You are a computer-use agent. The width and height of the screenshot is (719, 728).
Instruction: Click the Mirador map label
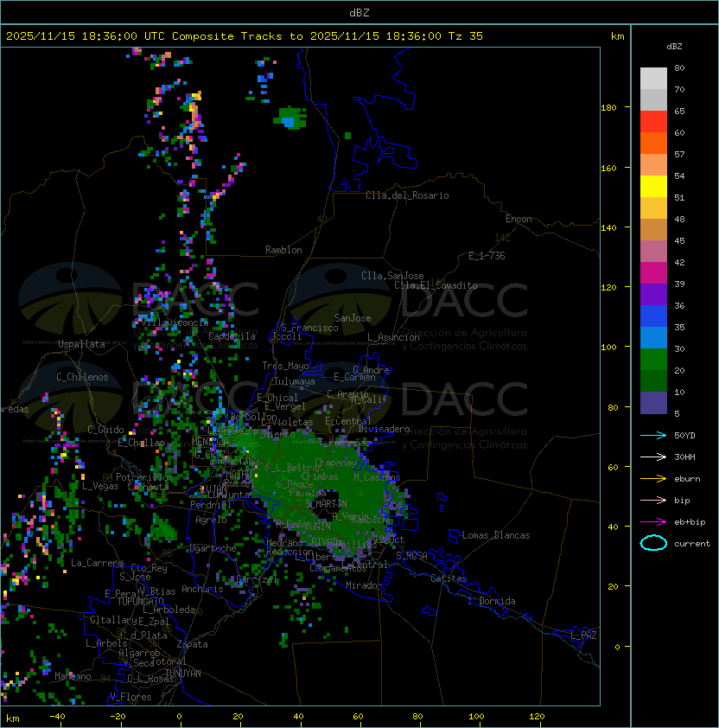pyautogui.click(x=364, y=585)
